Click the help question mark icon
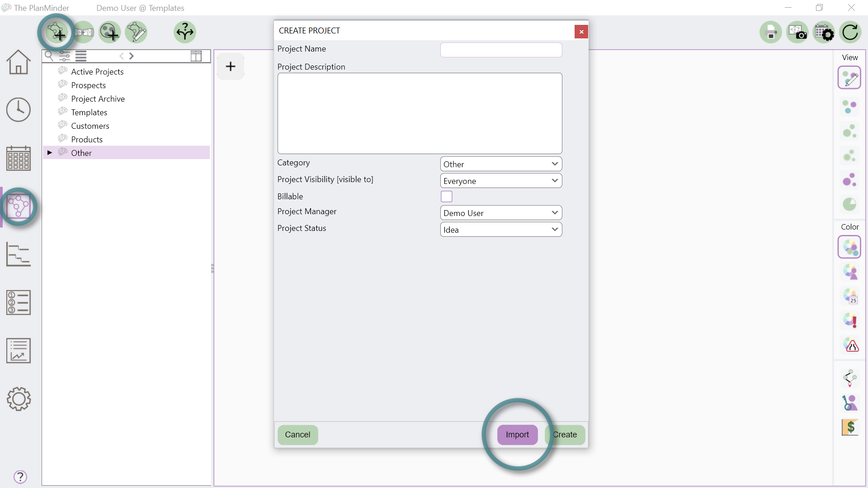868x488 pixels. click(x=20, y=477)
